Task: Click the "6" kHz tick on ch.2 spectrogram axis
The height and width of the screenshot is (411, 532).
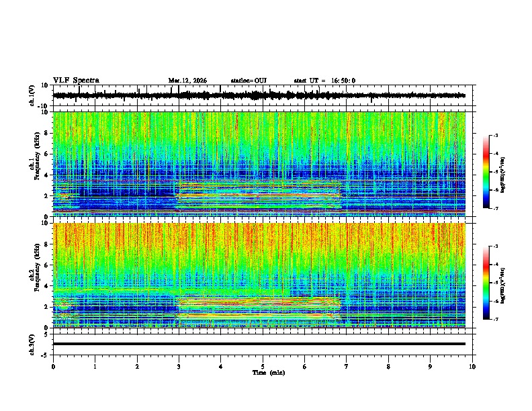Action: (x=47, y=265)
